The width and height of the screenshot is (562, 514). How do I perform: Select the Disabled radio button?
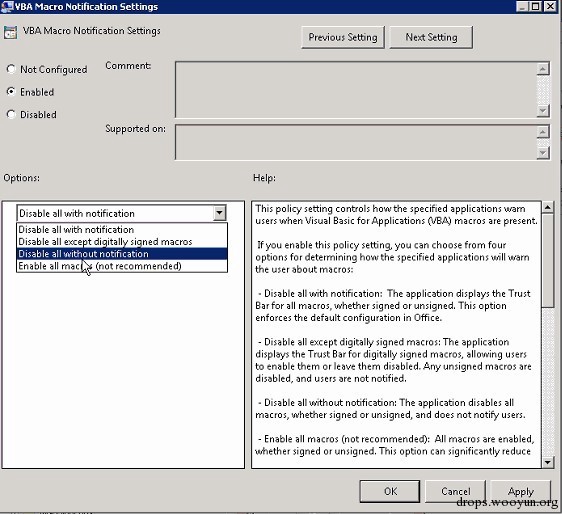tap(11, 114)
